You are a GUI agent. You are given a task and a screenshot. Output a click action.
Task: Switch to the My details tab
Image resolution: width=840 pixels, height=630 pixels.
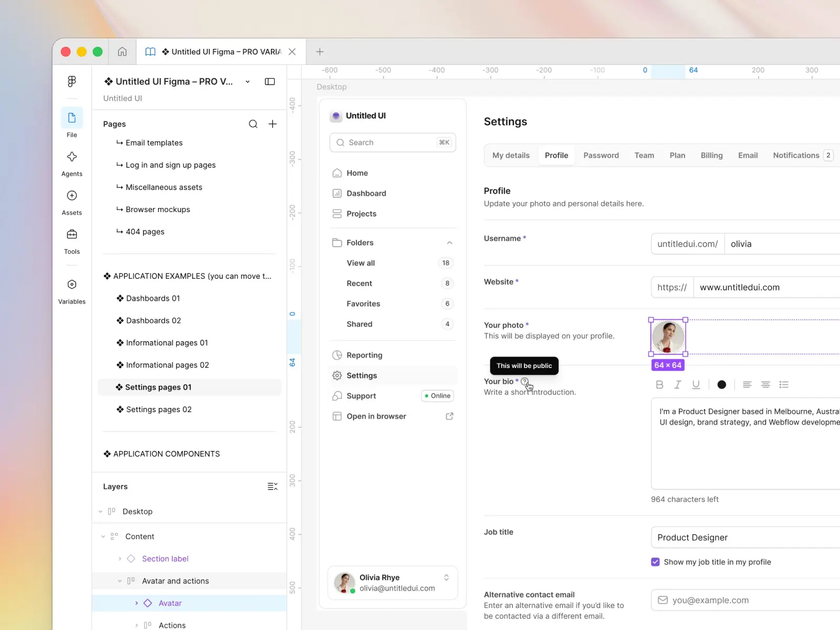pos(511,155)
